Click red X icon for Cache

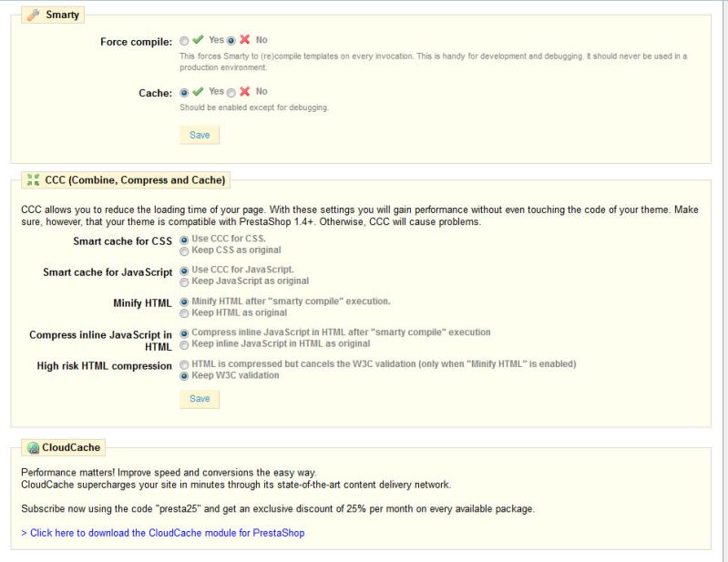pyautogui.click(x=245, y=91)
